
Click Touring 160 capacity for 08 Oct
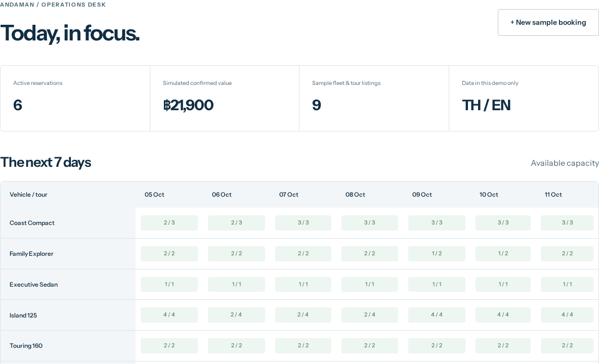click(x=370, y=346)
